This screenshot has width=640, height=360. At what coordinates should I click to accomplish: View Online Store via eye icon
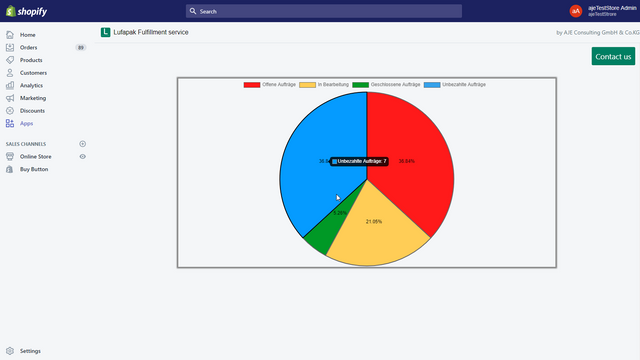82,156
